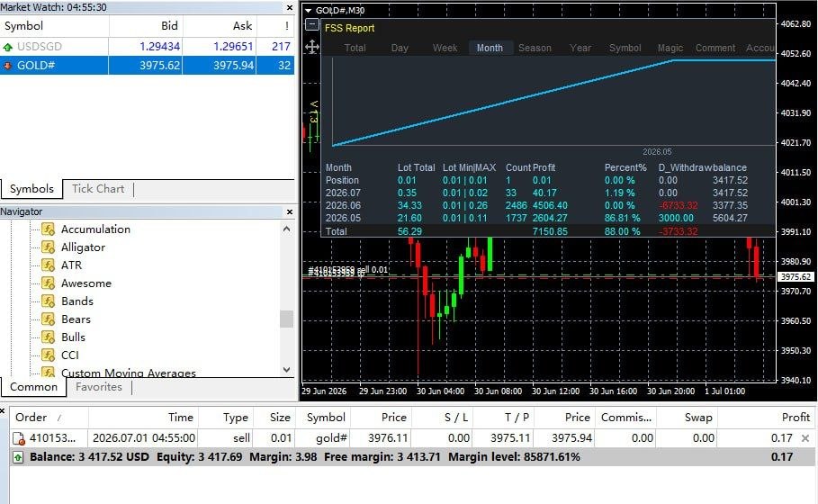Switch to the Tick Chart tab
The image size is (818, 504).
tap(98, 189)
